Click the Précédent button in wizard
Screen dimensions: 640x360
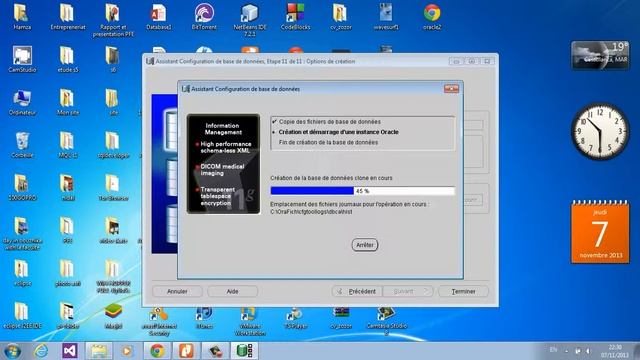point(357,291)
